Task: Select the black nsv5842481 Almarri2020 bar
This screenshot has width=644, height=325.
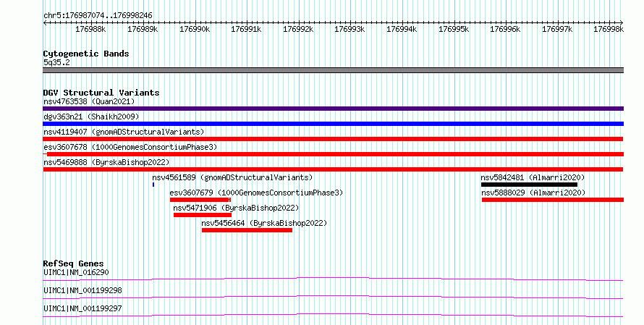Action: click(x=530, y=185)
